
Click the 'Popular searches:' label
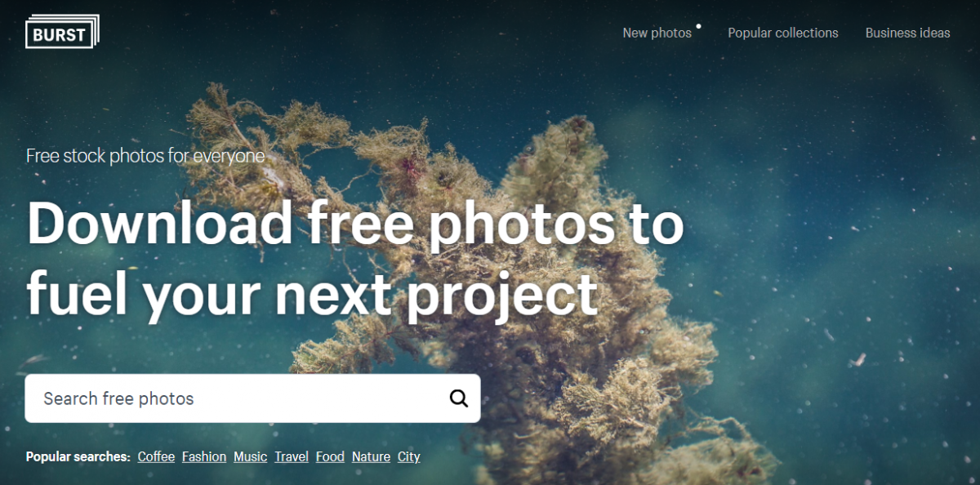(78, 456)
